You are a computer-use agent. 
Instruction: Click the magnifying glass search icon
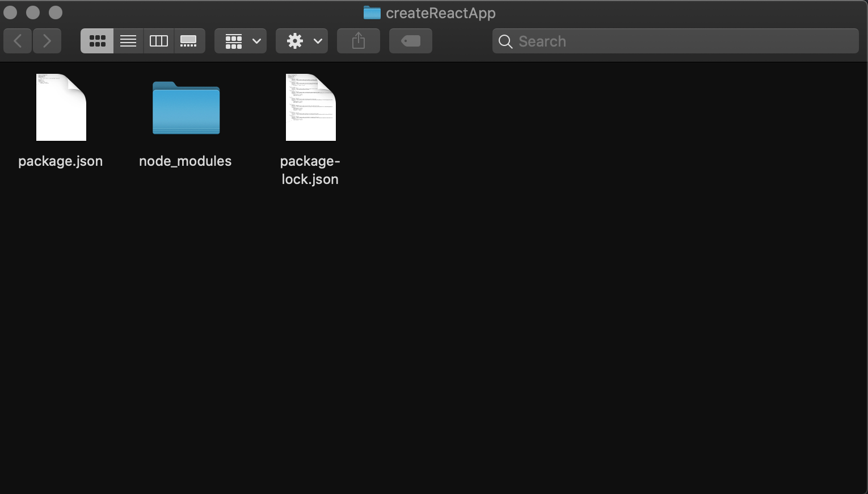click(x=505, y=41)
